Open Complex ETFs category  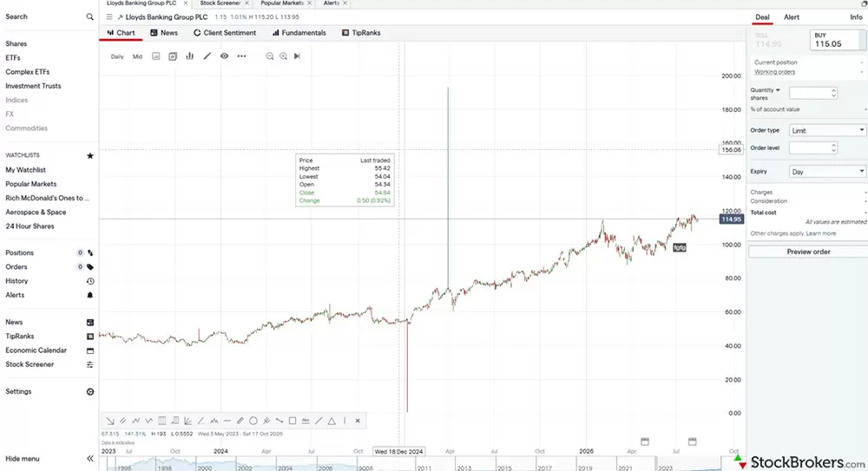27,72
